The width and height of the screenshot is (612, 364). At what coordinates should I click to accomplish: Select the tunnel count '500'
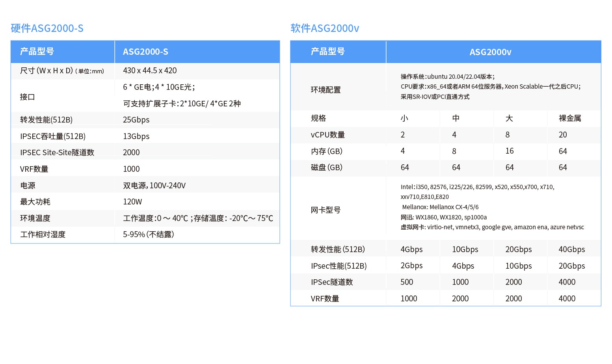click(x=407, y=282)
